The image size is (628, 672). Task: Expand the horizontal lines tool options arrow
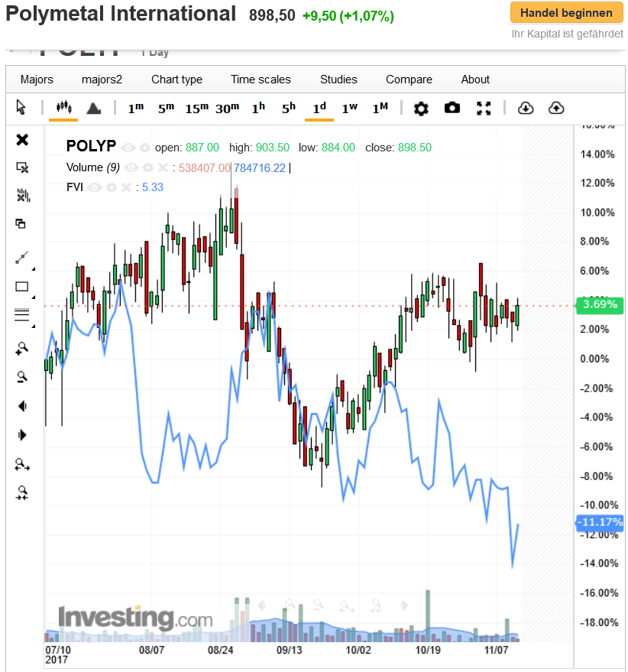pyautogui.click(x=34, y=326)
